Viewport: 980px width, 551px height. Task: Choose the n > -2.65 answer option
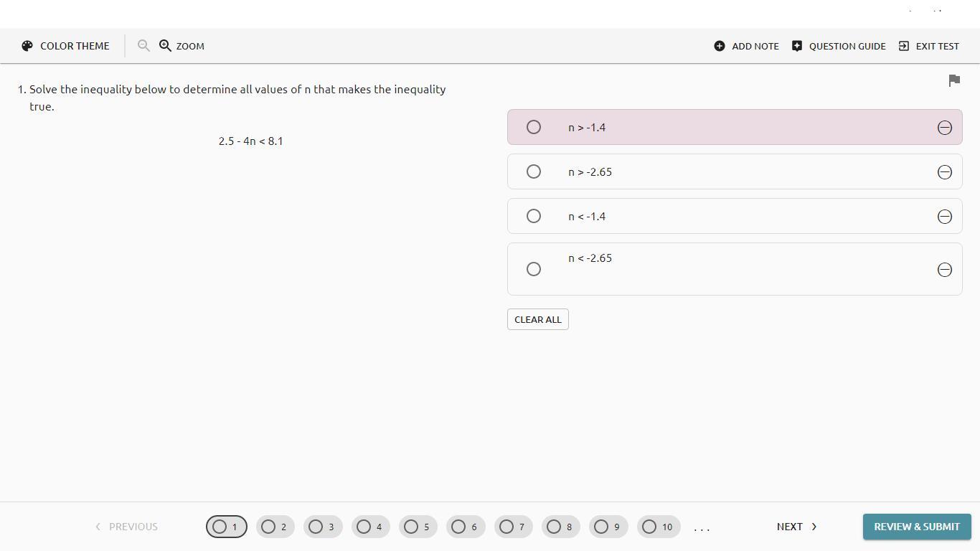[x=534, y=172]
